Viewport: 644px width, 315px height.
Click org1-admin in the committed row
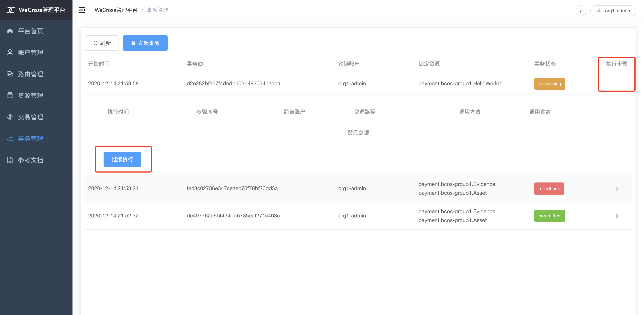coord(352,216)
